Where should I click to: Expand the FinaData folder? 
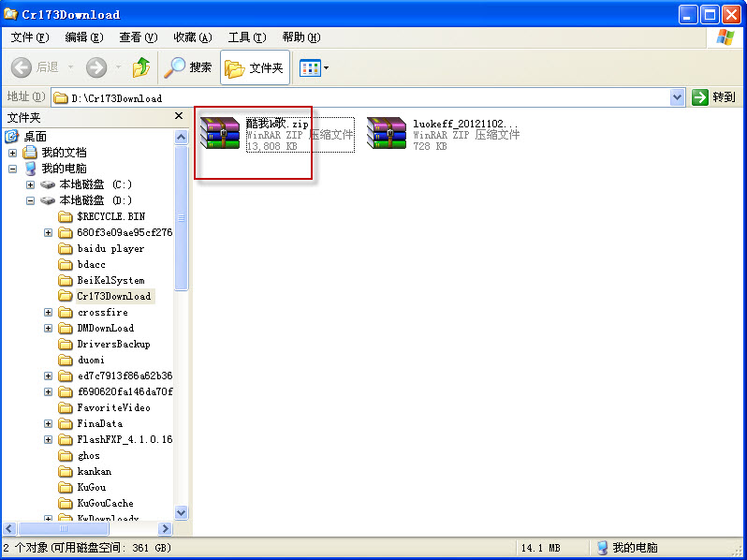point(48,423)
